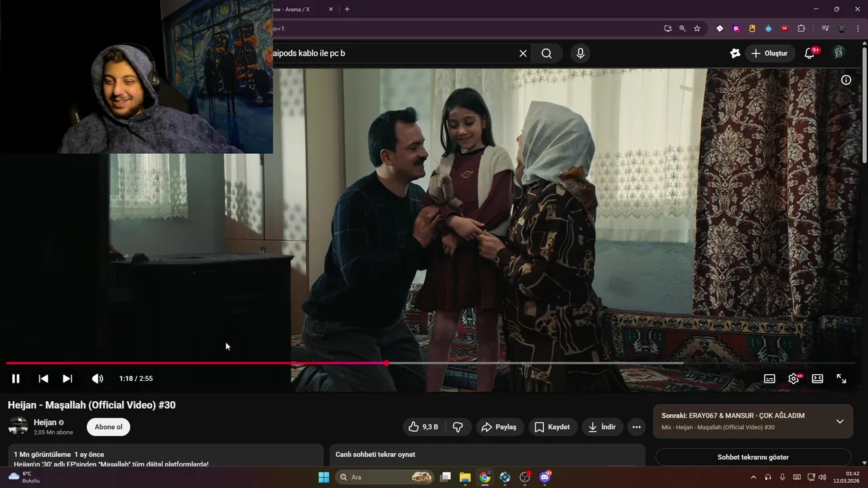The image size is (868, 488).
Task: Open the yellow mouse browser extension
Action: point(752,28)
